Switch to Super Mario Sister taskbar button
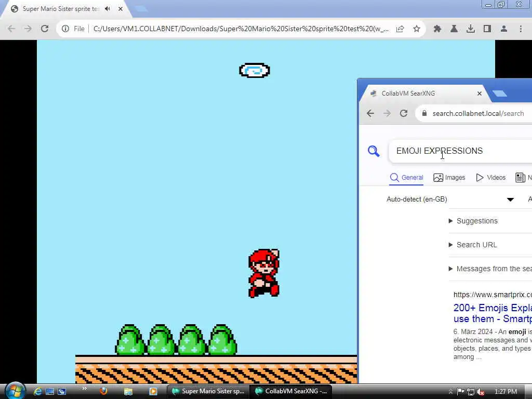Image resolution: width=532 pixels, height=399 pixels. 208,391
